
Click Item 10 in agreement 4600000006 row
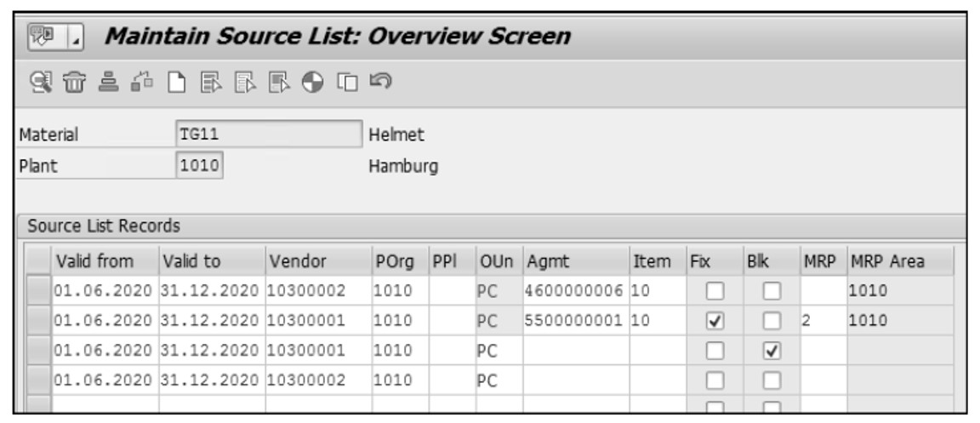click(x=658, y=291)
